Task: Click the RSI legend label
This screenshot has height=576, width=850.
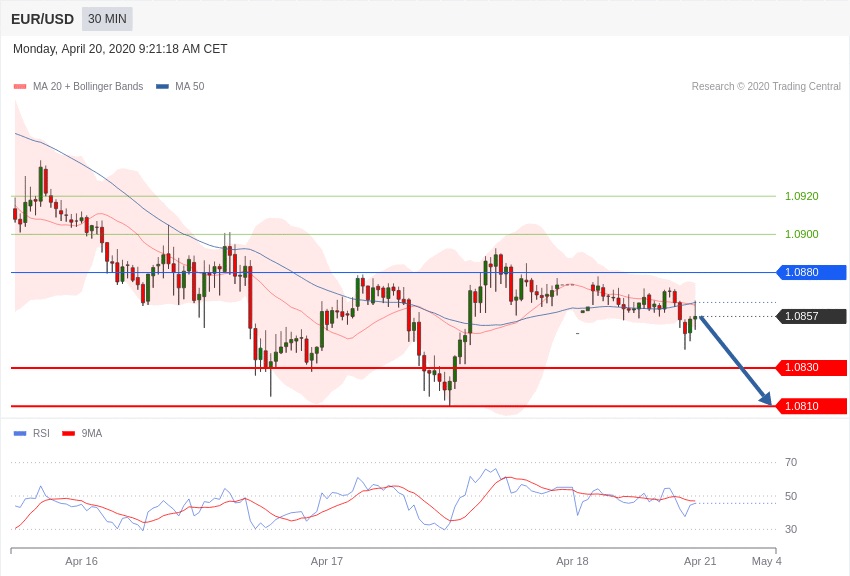Action: pyautogui.click(x=41, y=433)
